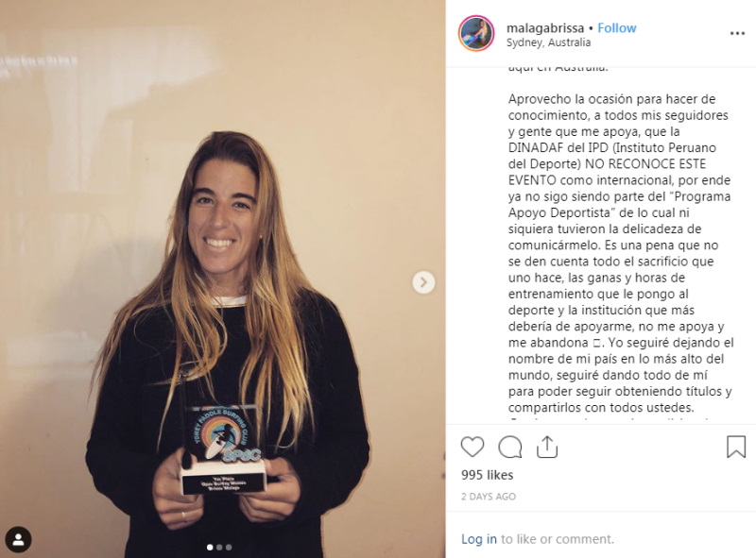Follow the malagabrissa account
The width and height of the screenshot is (756, 558).
pos(617,28)
